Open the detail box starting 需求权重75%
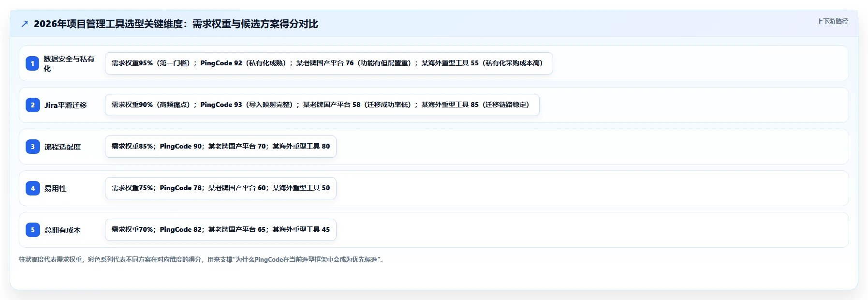This screenshot has width=868, height=300. coord(221,188)
